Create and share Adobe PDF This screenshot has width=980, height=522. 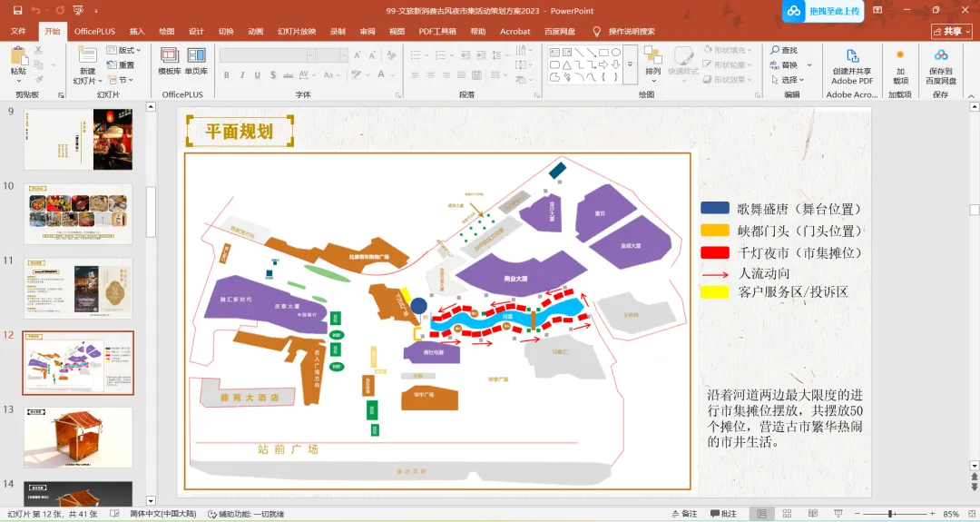tap(852, 66)
